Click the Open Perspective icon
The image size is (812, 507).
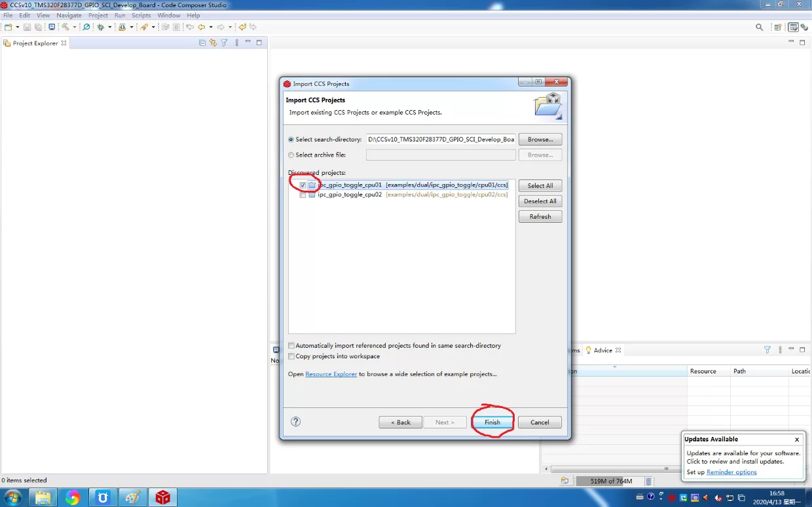778,27
